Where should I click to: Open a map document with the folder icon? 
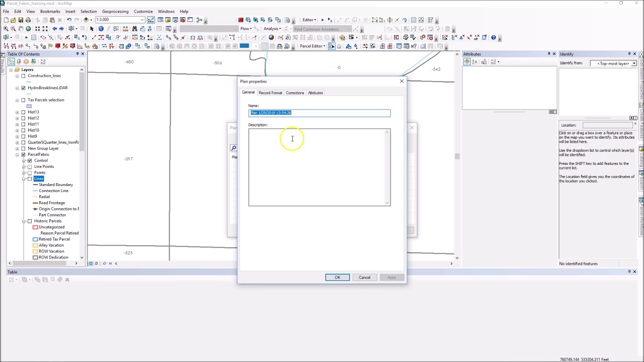13,20
